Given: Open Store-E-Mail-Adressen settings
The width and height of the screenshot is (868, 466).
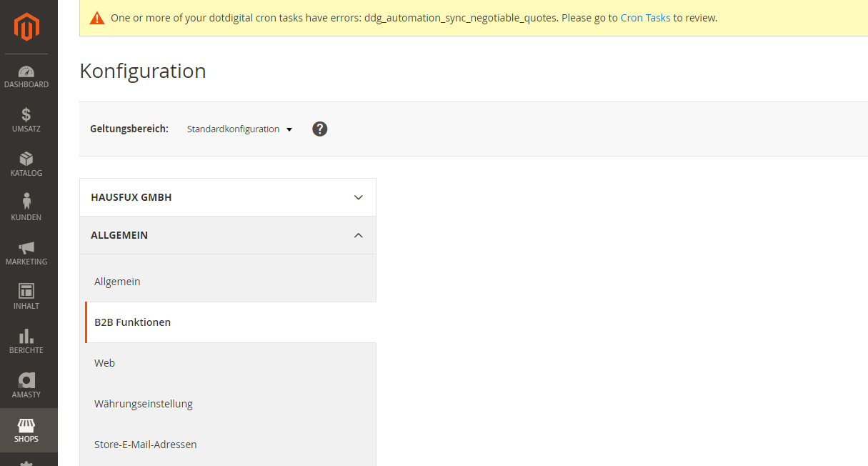Looking at the screenshot, I should 146,444.
